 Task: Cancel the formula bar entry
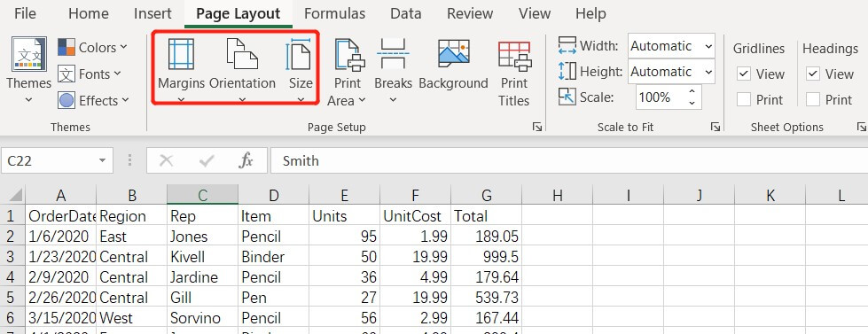(166, 161)
